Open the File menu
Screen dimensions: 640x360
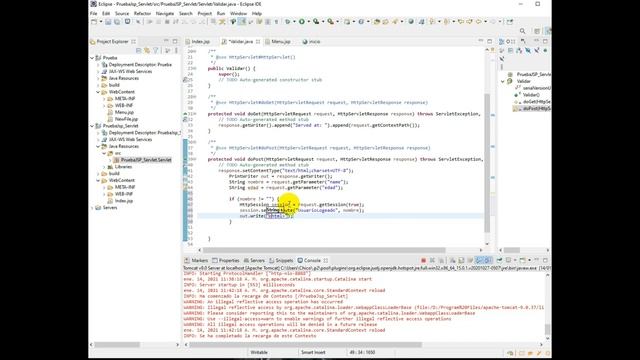tap(93, 13)
